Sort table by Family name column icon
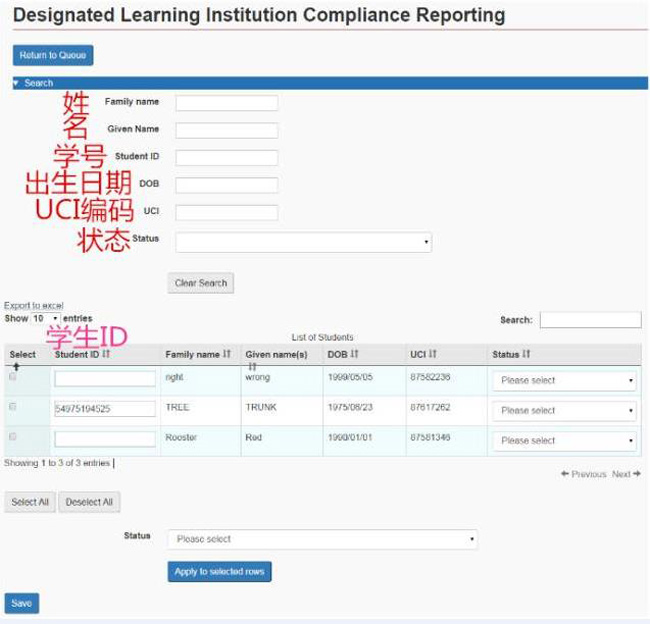This screenshot has height=624, width=650. pyautogui.click(x=227, y=354)
